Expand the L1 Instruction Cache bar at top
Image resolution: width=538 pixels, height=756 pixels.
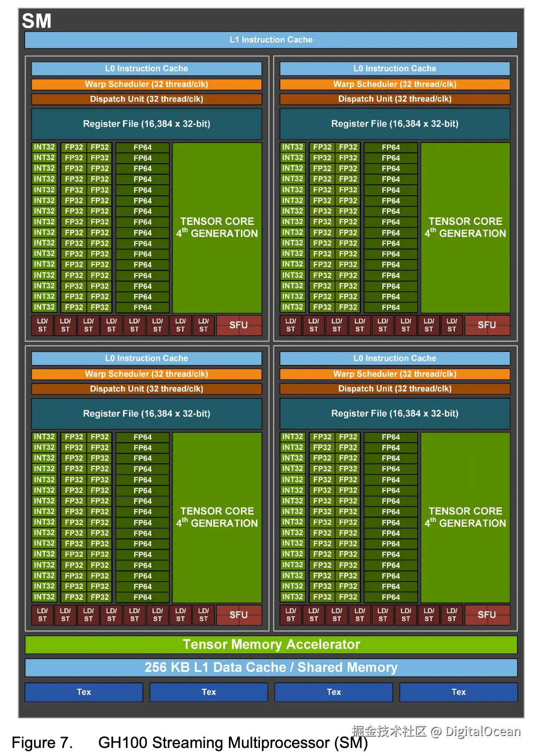click(x=271, y=40)
